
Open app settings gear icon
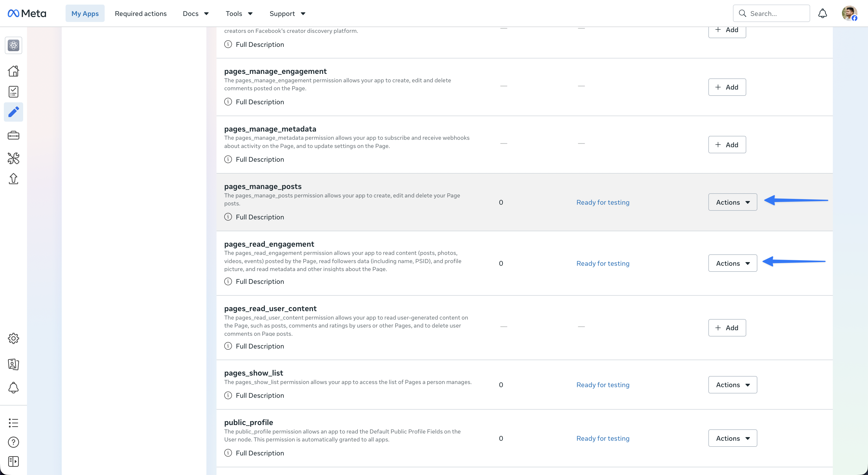click(x=14, y=338)
